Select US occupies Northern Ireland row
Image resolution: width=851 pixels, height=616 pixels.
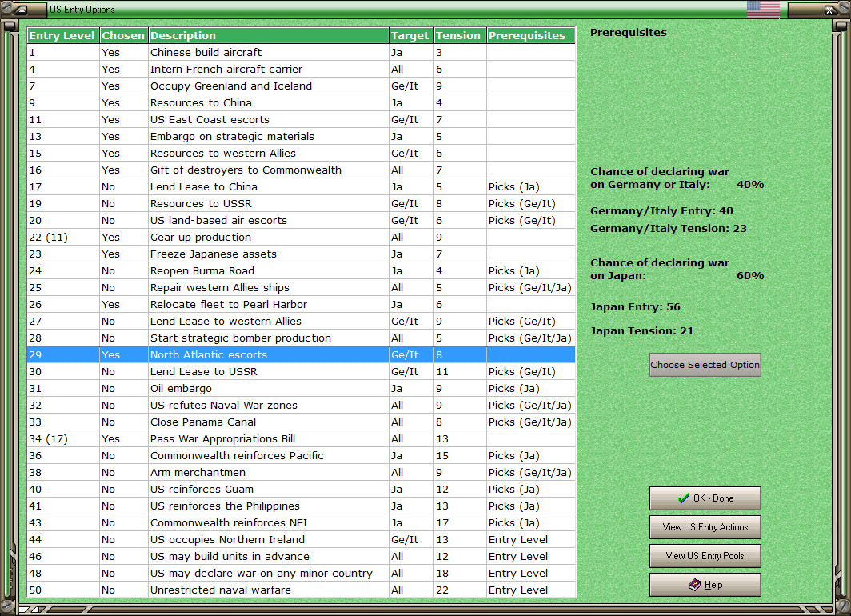(302, 540)
